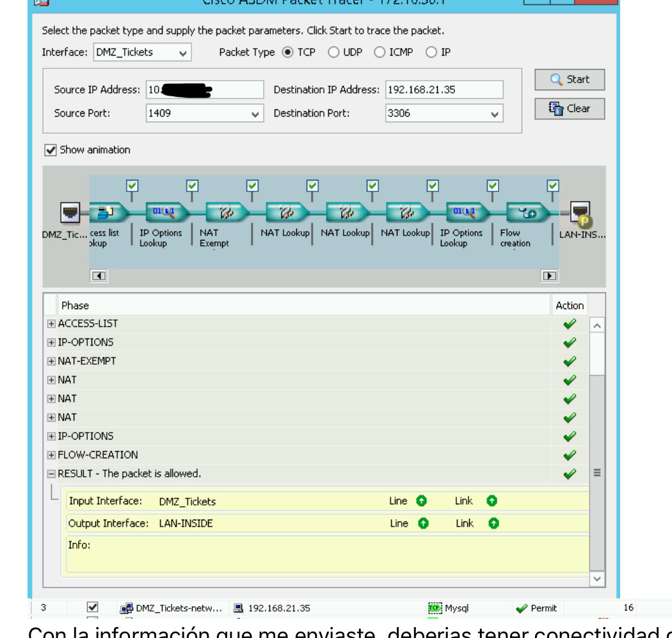Select the TCP packet type
672x638 pixels.
click(287, 52)
